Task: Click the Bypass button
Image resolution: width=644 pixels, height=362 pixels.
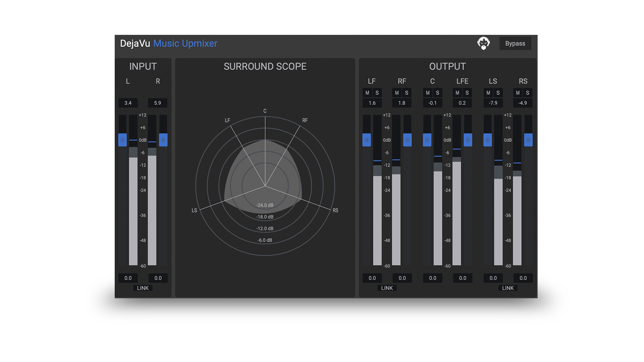Action: coord(515,44)
